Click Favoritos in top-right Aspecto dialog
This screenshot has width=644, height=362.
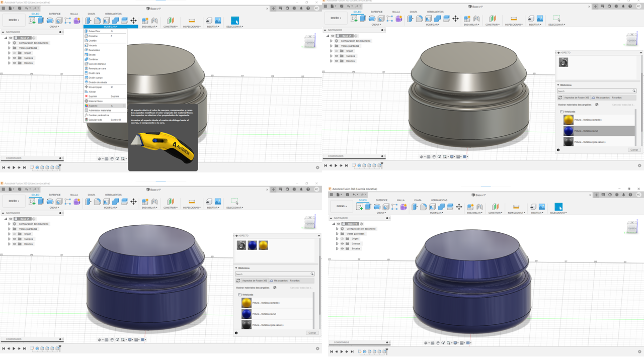617,98
